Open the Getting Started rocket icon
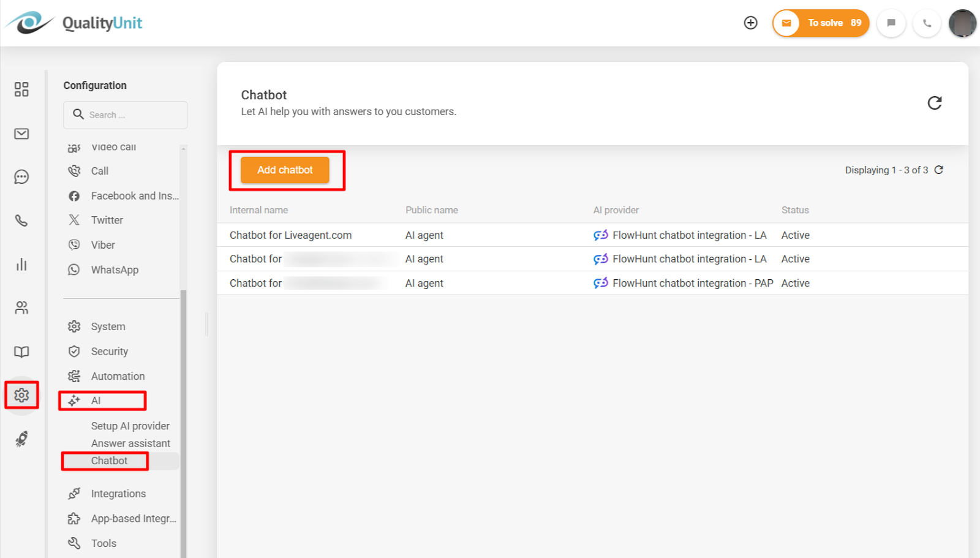 pos(21,439)
